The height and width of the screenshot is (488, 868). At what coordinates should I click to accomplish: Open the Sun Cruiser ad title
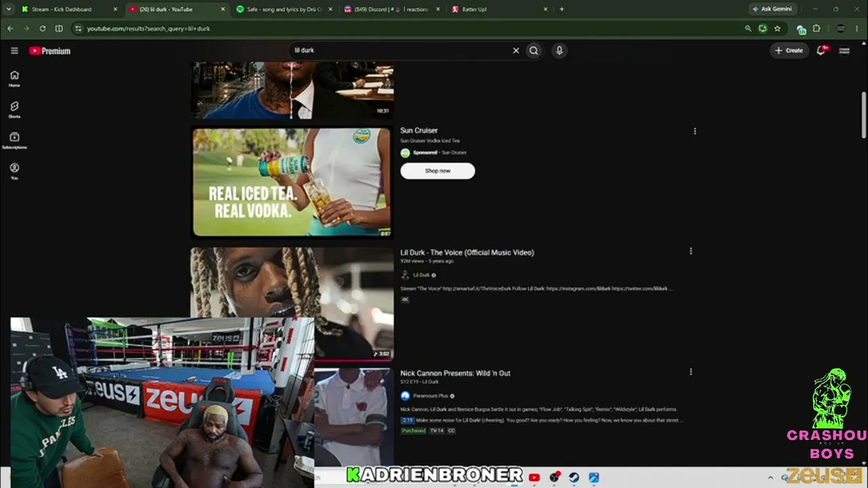tap(419, 130)
